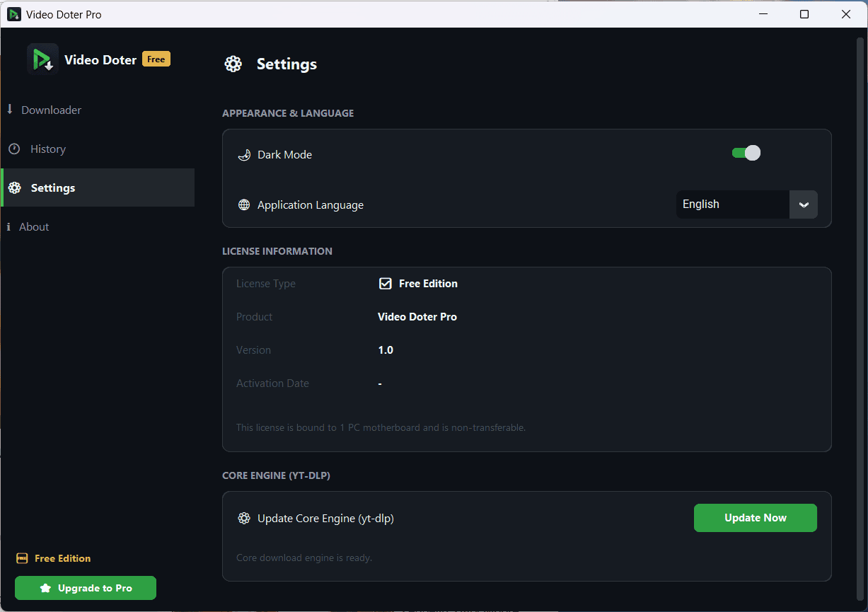
Task: Click 'Core download engine is ready' status
Action: [x=304, y=558]
